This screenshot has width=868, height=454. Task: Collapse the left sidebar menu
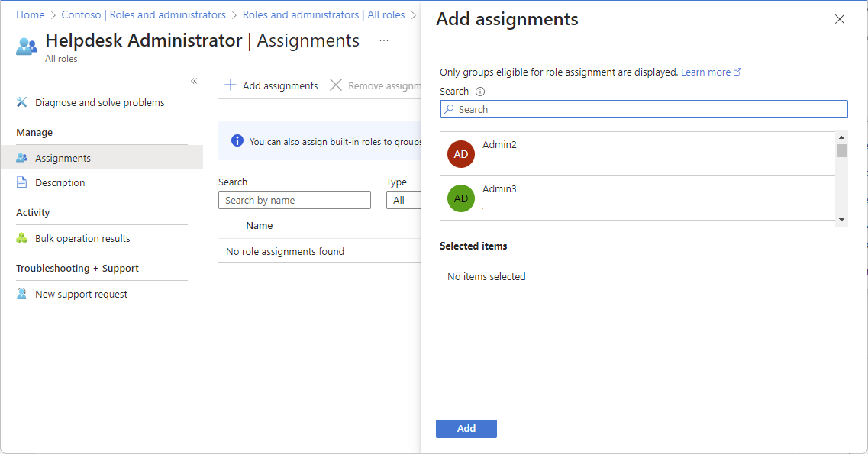[194, 81]
